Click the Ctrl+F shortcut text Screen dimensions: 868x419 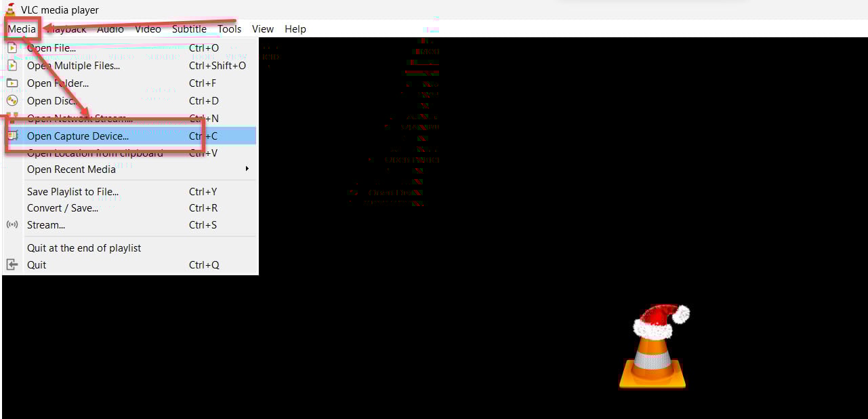[203, 83]
